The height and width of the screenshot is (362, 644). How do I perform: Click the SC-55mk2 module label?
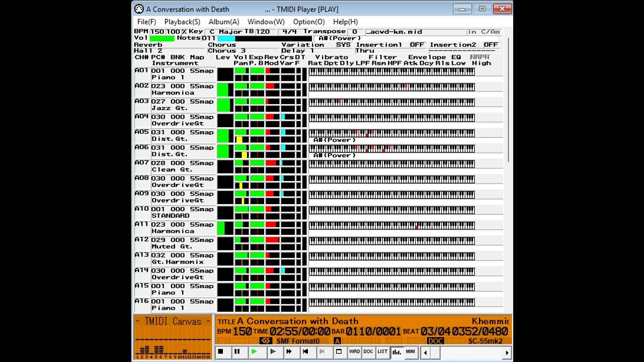point(486,341)
